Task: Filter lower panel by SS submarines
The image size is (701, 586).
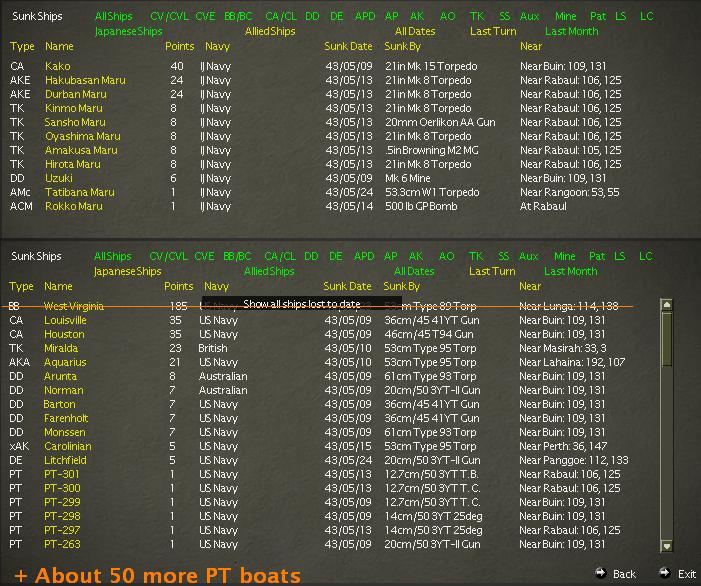Action: 503,256
